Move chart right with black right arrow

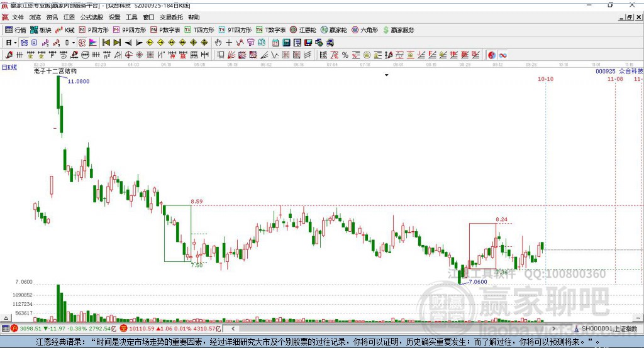(139, 43)
